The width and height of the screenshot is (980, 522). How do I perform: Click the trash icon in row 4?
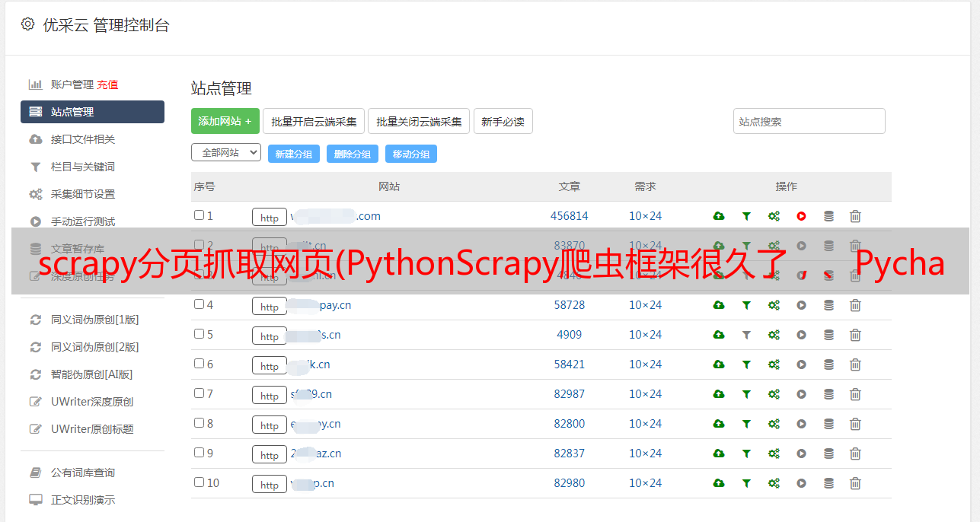(x=855, y=305)
